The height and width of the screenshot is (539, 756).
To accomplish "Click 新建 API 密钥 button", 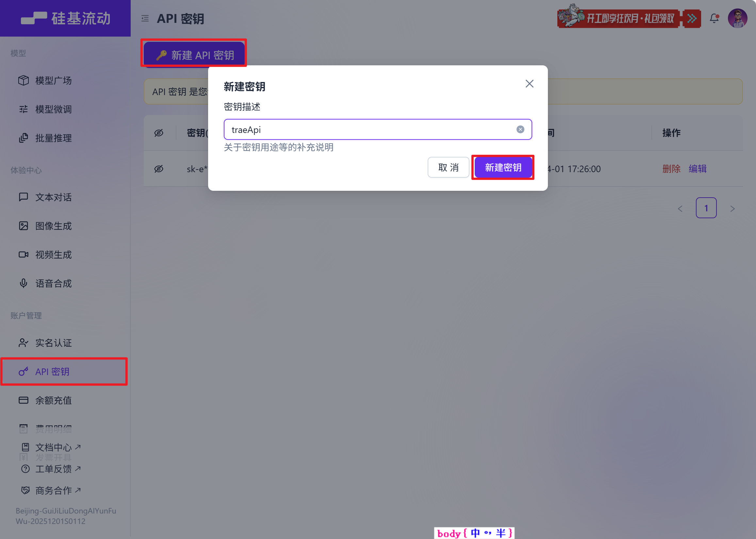I will (x=194, y=55).
